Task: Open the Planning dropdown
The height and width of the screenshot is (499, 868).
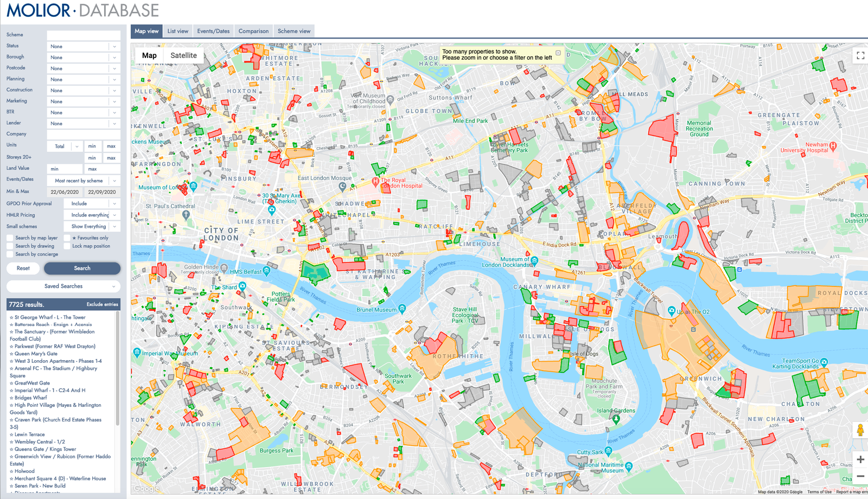Action: (84, 79)
